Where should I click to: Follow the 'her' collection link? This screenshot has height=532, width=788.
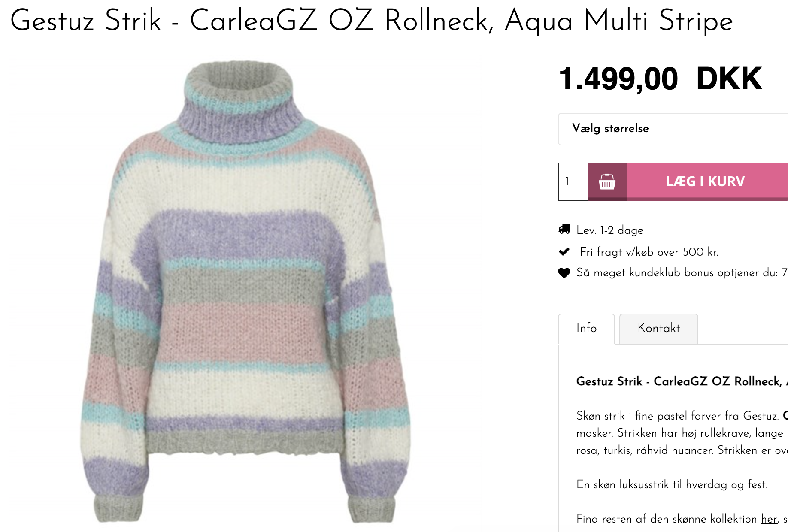(x=769, y=519)
